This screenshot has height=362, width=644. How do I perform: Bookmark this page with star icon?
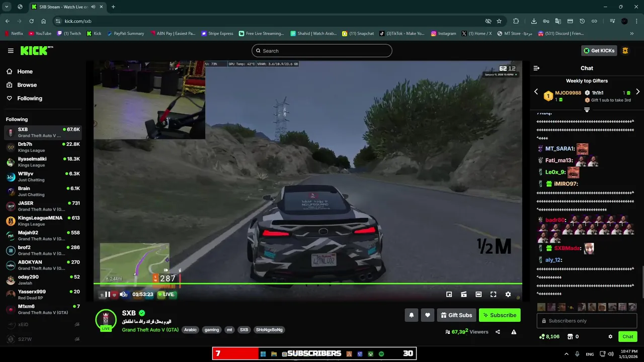499,21
